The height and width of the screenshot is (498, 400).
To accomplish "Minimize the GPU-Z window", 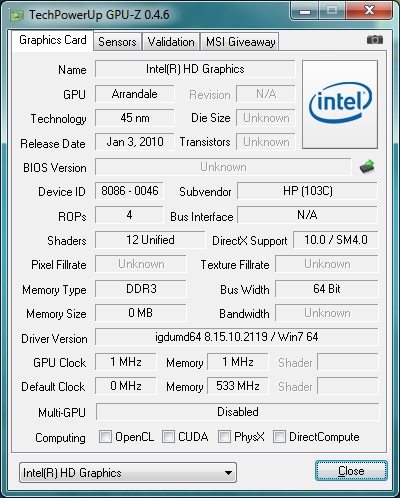I will [x=305, y=11].
